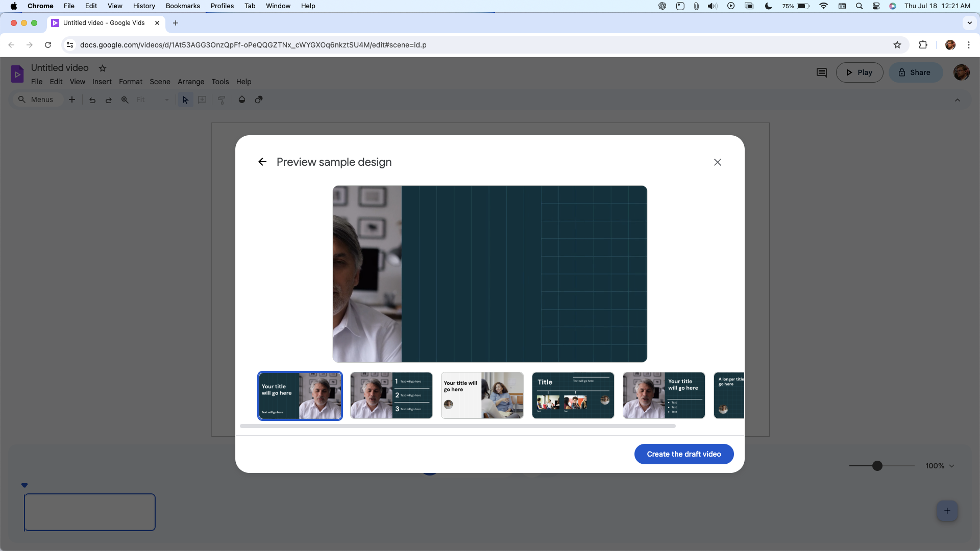Click the undo icon in toolbar
The image size is (980, 551).
click(x=91, y=99)
